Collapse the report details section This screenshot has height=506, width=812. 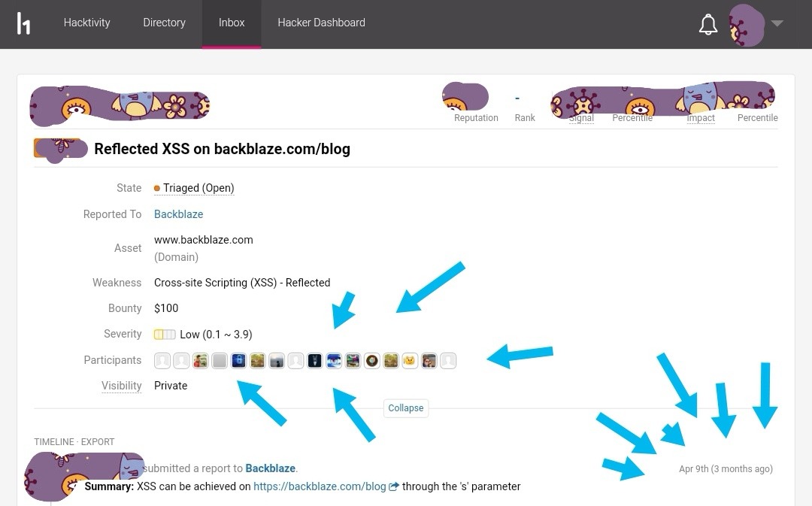(406, 408)
